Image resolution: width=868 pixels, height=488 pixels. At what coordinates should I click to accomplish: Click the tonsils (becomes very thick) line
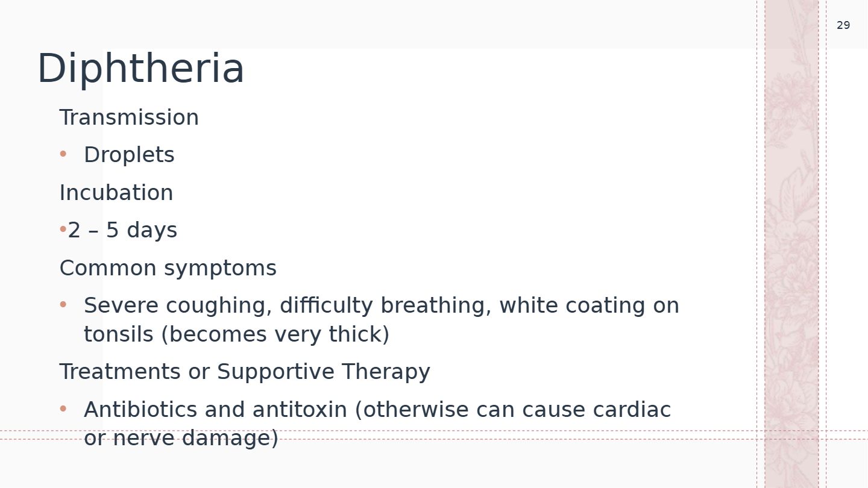(x=237, y=334)
